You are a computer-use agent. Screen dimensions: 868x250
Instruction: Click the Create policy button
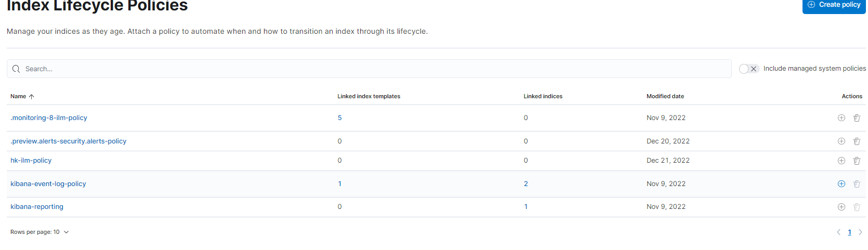[x=834, y=5]
